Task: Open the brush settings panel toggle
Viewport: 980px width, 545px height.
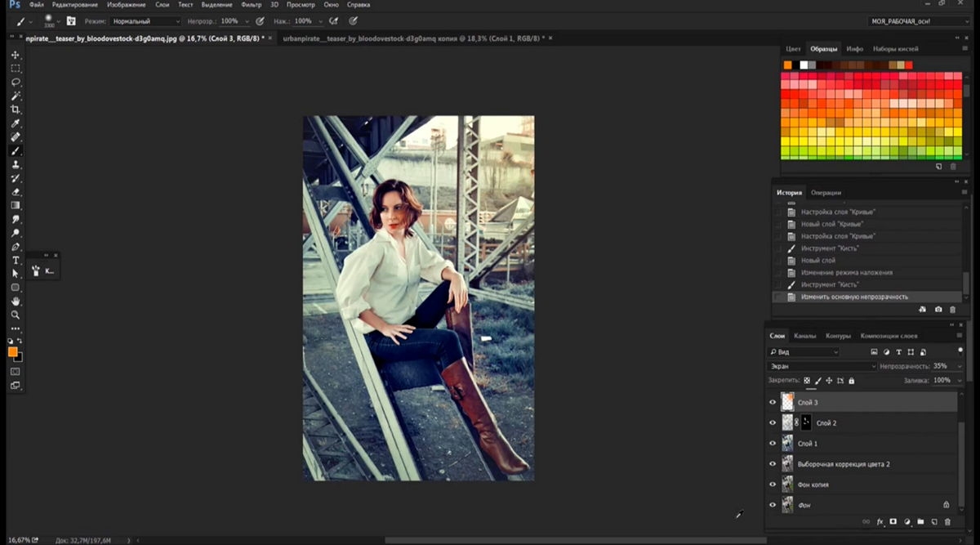Action: [71, 20]
